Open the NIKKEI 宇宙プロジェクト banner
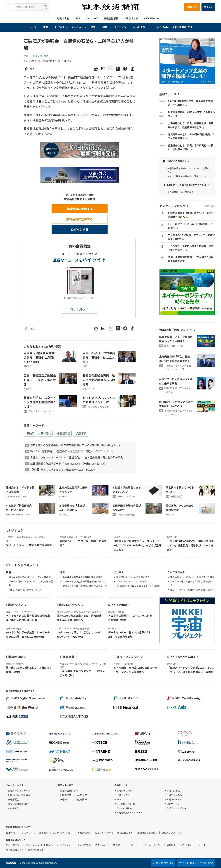 pyautogui.click(x=187, y=621)
